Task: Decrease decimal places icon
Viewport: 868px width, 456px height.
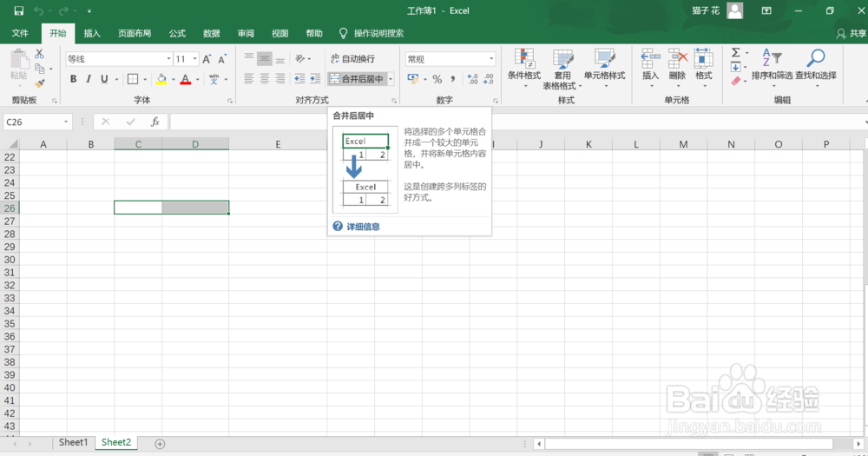Action: pyautogui.click(x=488, y=79)
